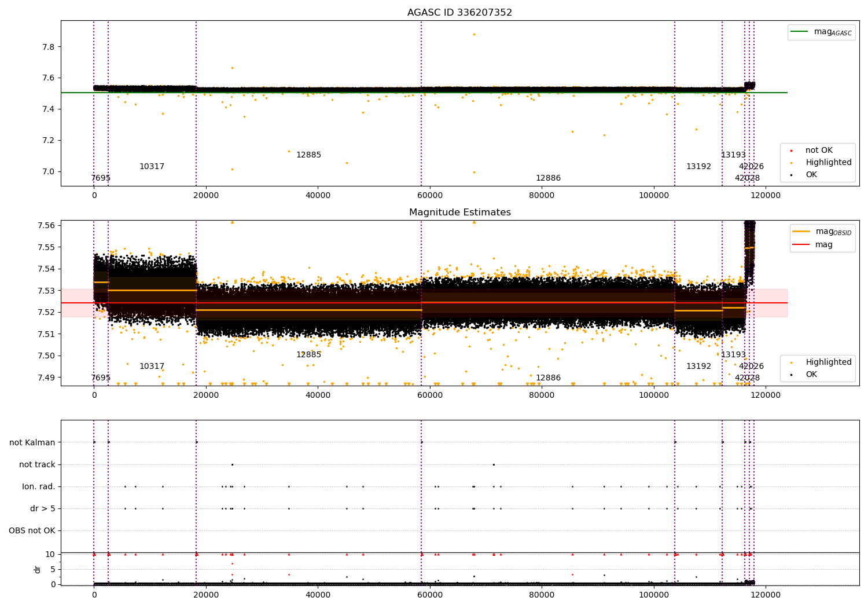868x608 pixels.
Task: Click the dr axis tick label 10
Action: tap(50, 554)
